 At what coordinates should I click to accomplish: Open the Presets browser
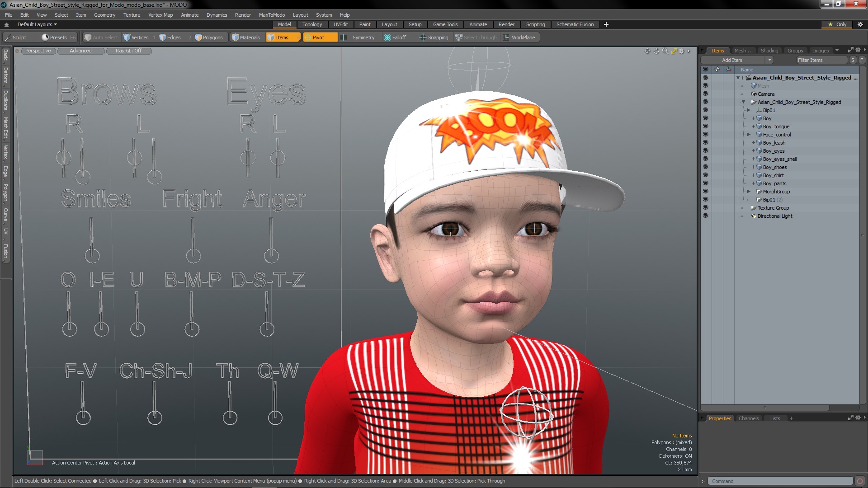[x=58, y=38]
